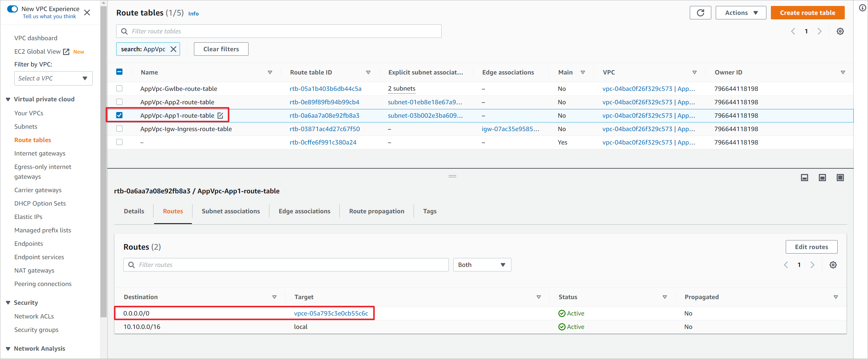868x359 pixels.
Task: Open the vpce-05a793c3e0cb55c6c target link
Action: pyautogui.click(x=331, y=313)
